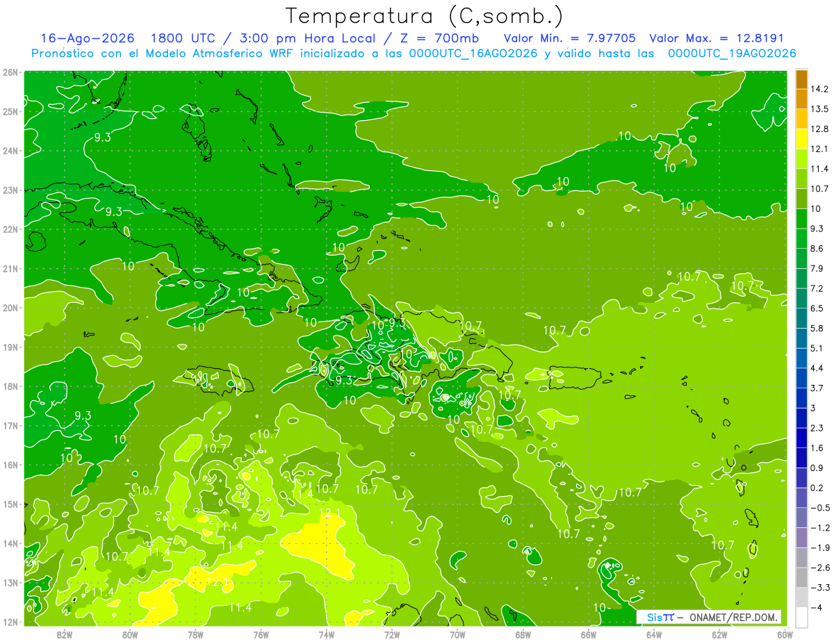Image resolution: width=834 pixels, height=644 pixels.
Task: Click the "18N" latitude axis label
Action: click(10, 386)
